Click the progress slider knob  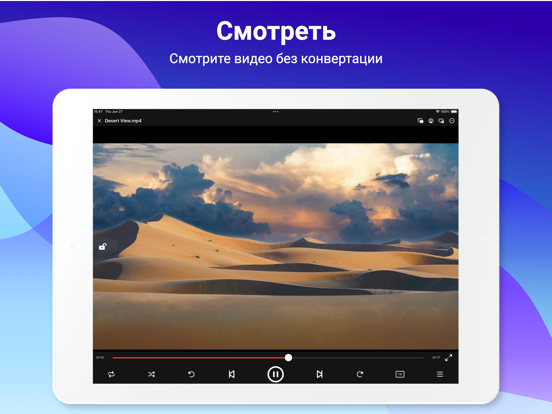(288, 358)
